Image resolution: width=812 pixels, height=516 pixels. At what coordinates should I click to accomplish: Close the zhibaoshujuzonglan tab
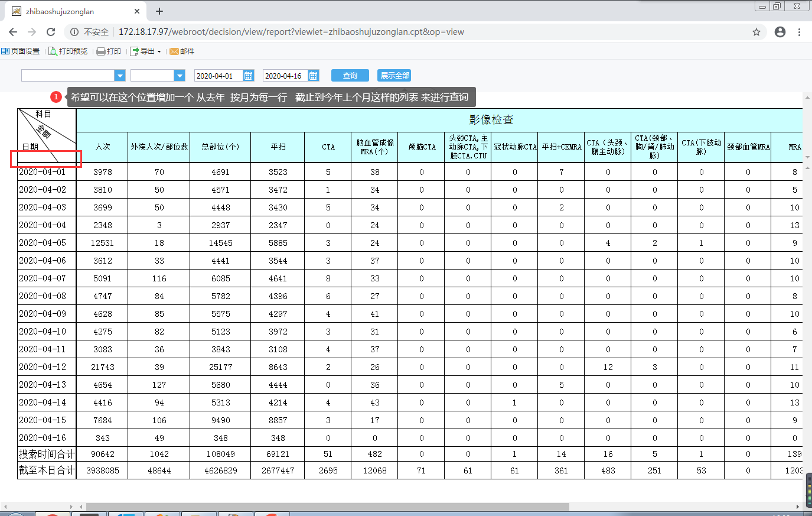[x=137, y=11]
